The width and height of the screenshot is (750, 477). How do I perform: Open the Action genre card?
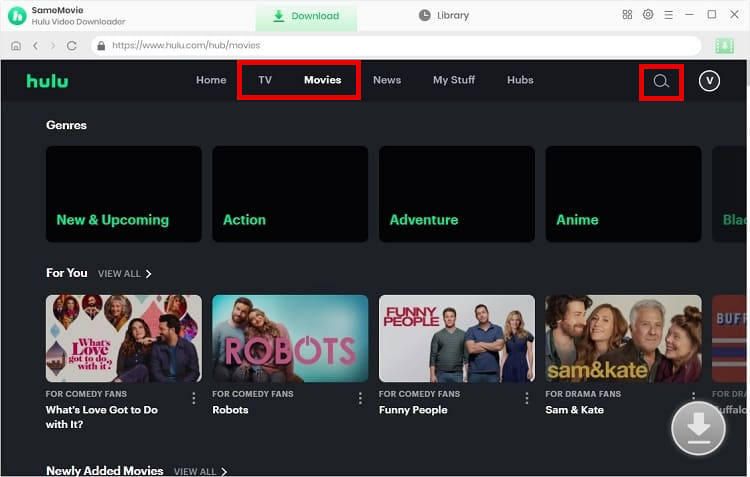pyautogui.click(x=290, y=194)
